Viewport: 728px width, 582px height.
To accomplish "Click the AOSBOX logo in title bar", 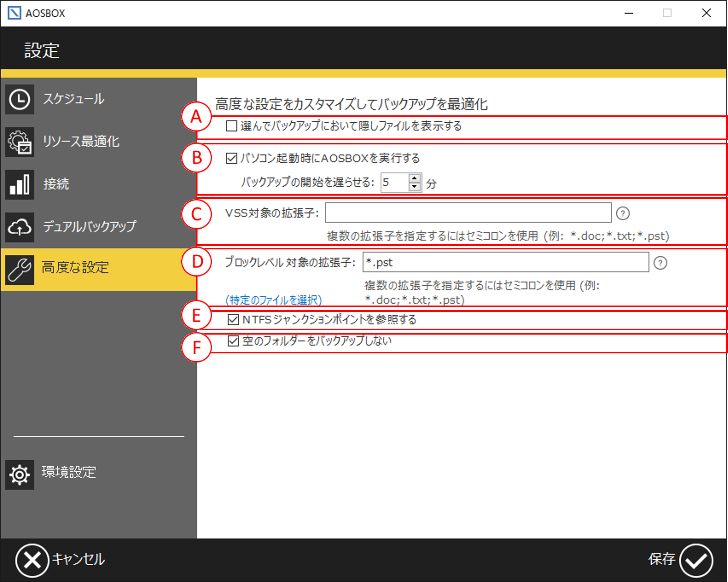I will click(x=14, y=13).
